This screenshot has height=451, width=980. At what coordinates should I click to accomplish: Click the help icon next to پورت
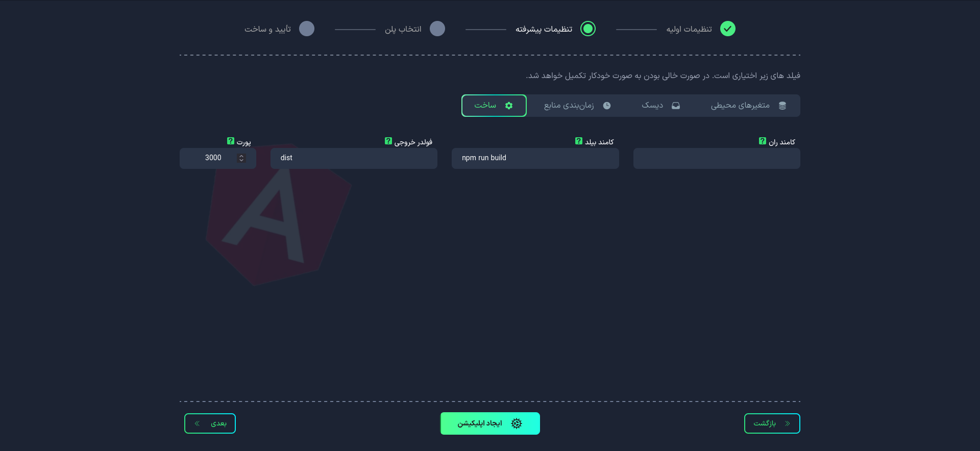pyautogui.click(x=230, y=141)
